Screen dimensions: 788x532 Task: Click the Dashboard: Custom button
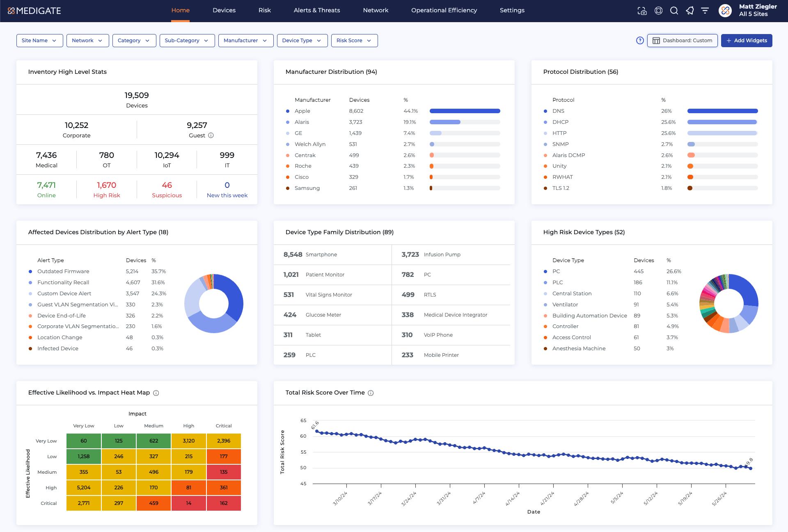pyautogui.click(x=682, y=41)
